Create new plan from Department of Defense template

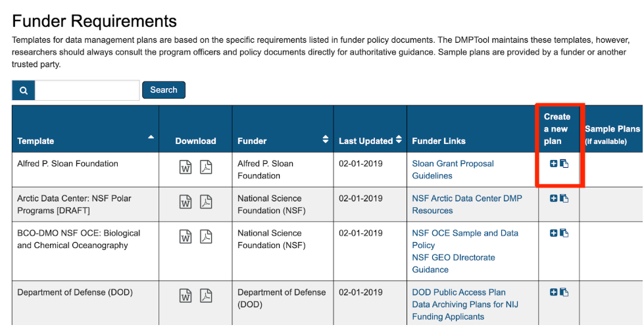(553, 292)
